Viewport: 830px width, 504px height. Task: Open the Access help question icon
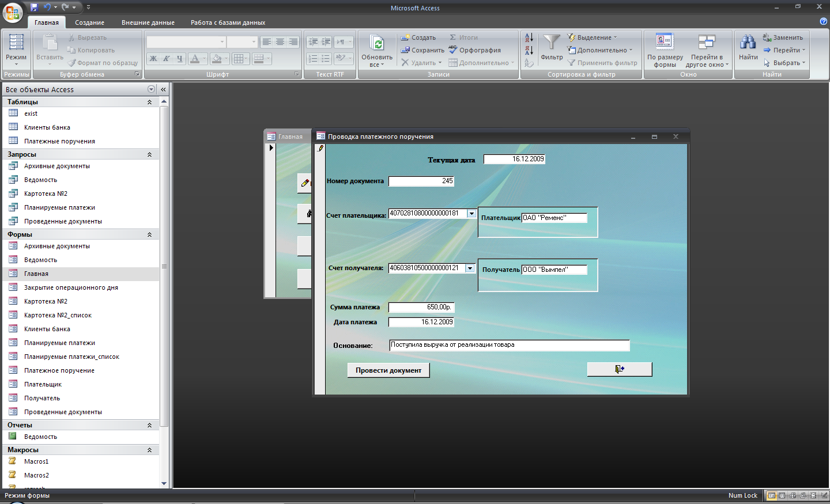click(x=823, y=21)
